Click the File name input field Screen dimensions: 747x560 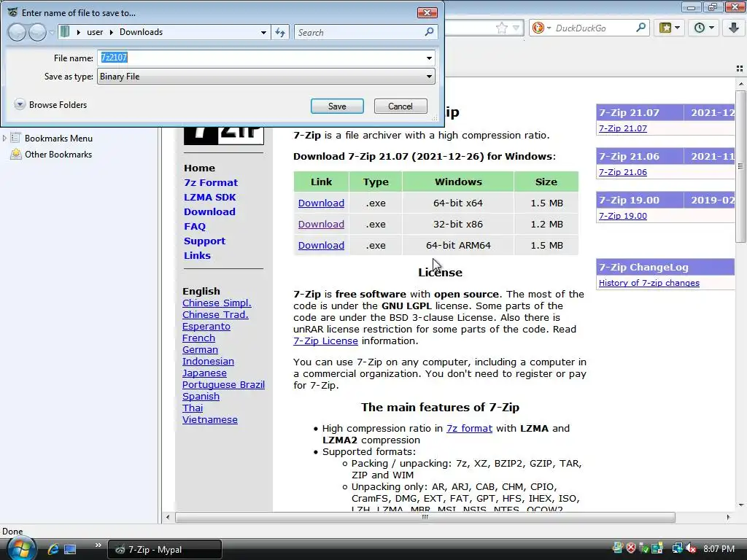coord(260,58)
